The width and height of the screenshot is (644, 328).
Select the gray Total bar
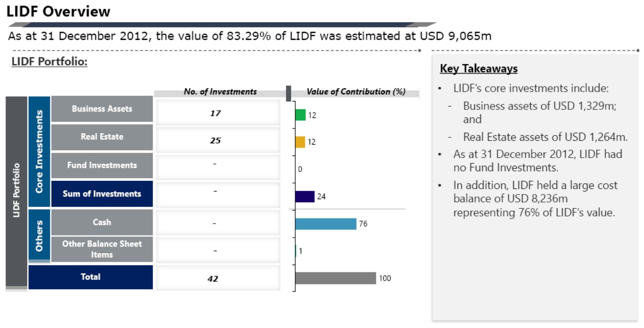pyautogui.click(x=335, y=278)
